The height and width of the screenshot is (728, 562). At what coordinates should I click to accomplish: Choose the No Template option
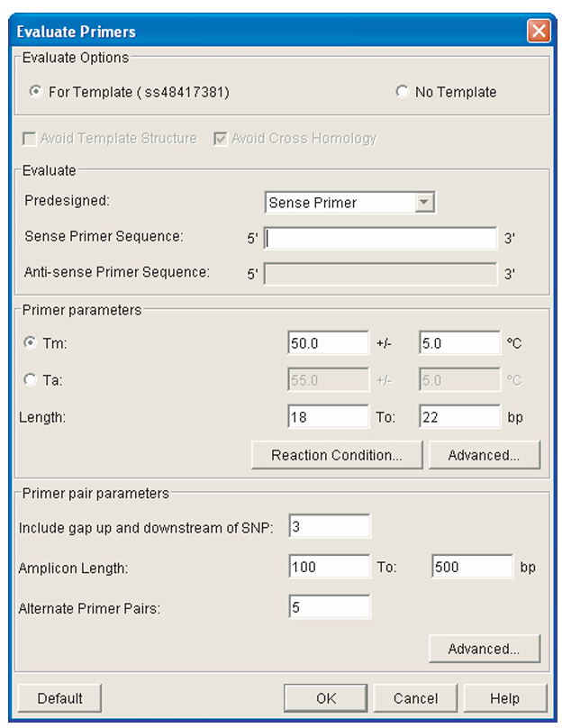(x=402, y=92)
